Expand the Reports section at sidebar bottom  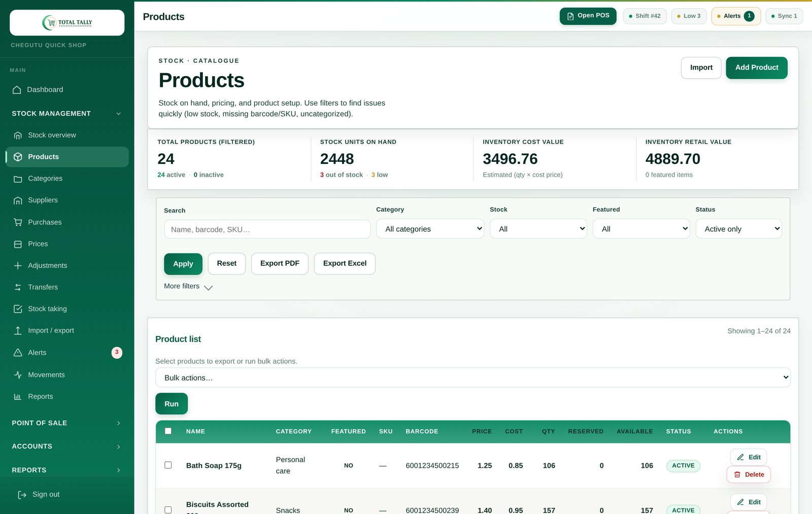pyautogui.click(x=67, y=470)
